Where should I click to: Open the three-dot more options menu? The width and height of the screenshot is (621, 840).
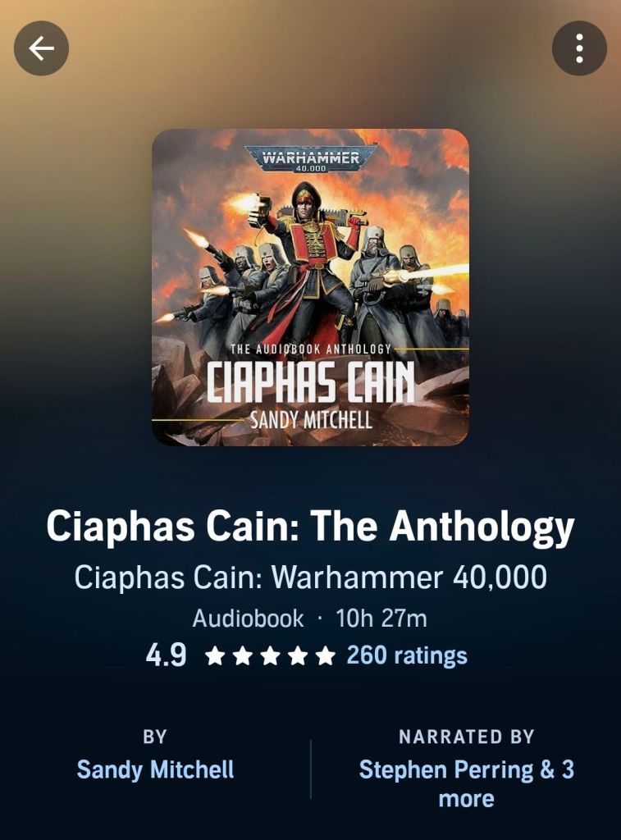tap(579, 48)
